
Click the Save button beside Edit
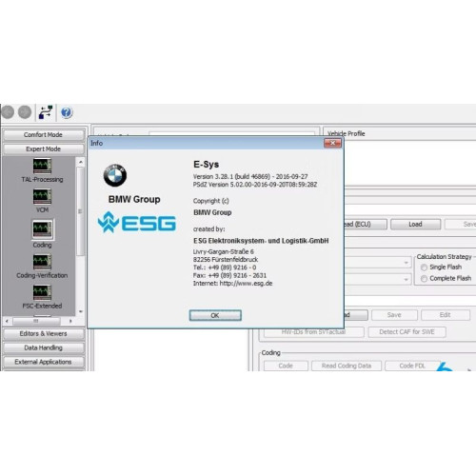(x=394, y=315)
